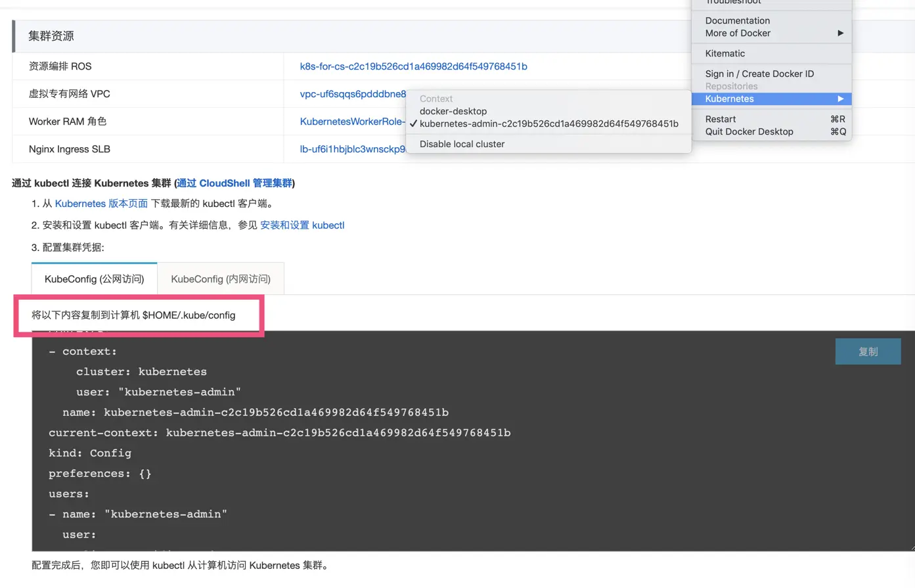Open the 安装和设置 kubectl link
The height and width of the screenshot is (588, 915).
(302, 225)
